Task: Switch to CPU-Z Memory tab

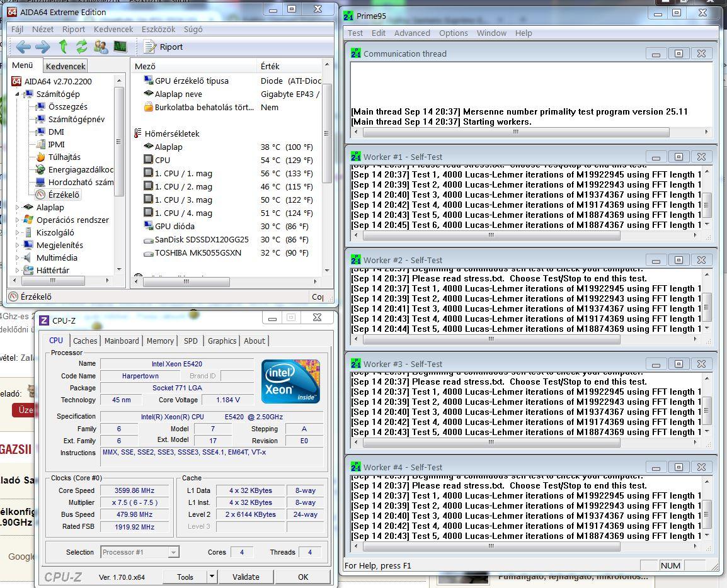Action: point(160,341)
